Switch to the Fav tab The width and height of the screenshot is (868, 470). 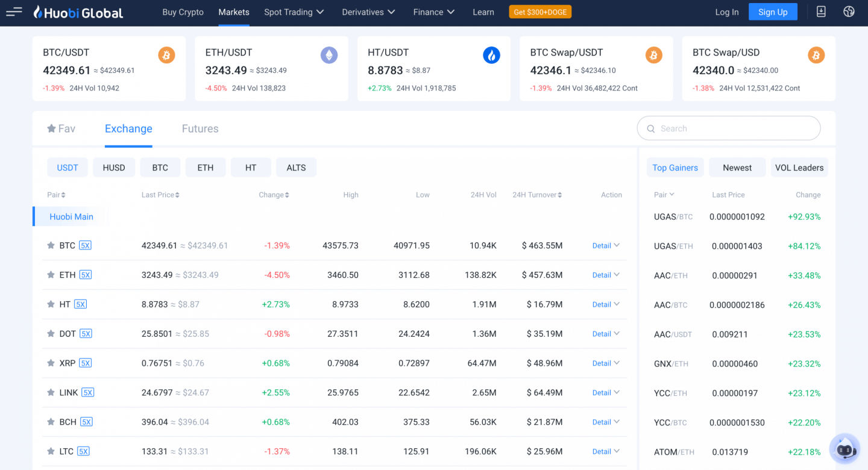pos(61,128)
